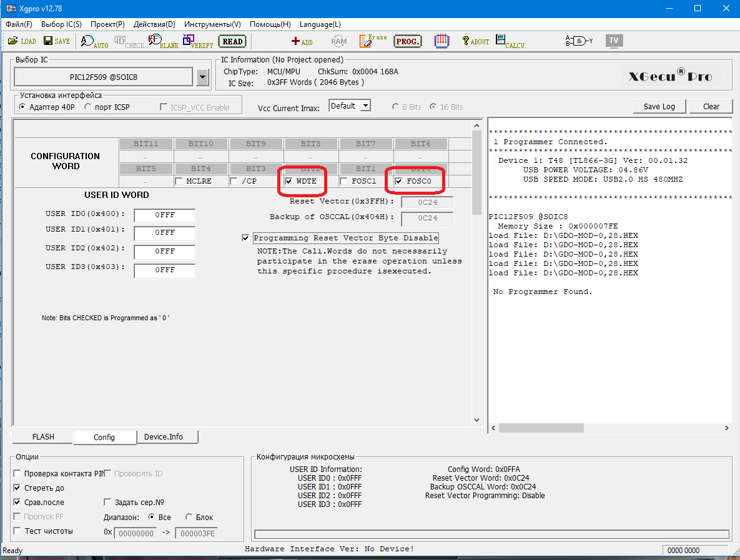Screen dimensions: 740x560
Task: Open the CALCU. calculator tool
Action: coord(510,41)
